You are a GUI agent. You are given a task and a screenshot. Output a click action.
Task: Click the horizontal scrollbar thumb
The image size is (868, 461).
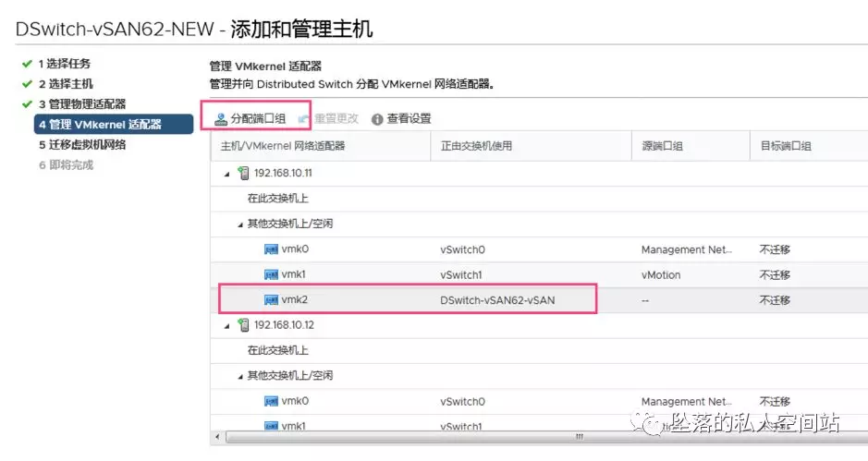point(547,437)
